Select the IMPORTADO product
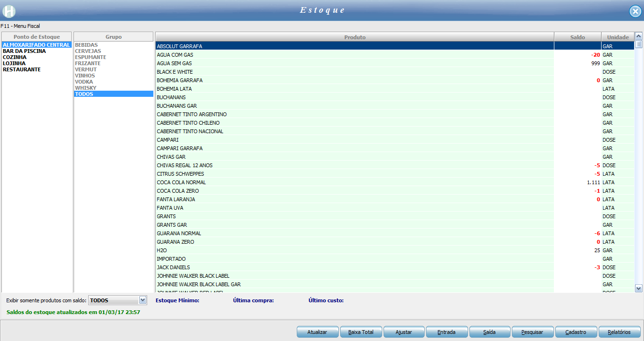Viewport: 644px width, 341px height. tap(395, 259)
